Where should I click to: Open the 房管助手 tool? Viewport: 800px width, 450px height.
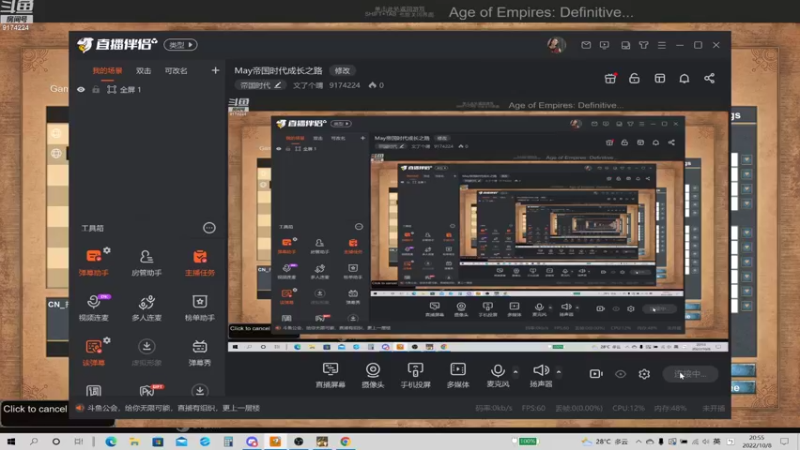pyautogui.click(x=146, y=262)
